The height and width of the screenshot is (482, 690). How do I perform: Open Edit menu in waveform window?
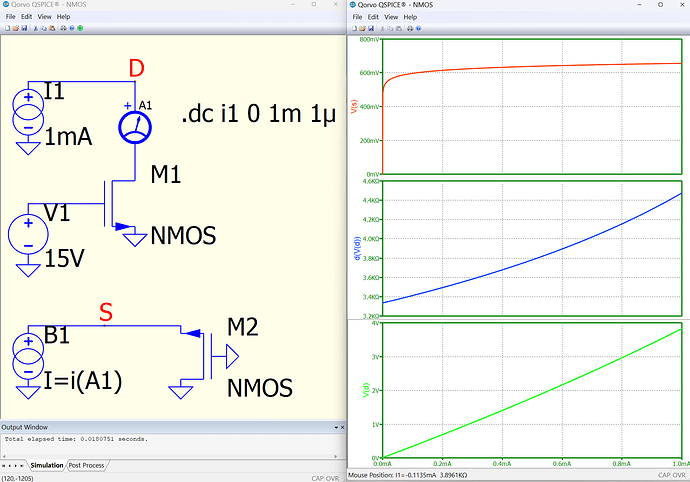[x=373, y=17]
